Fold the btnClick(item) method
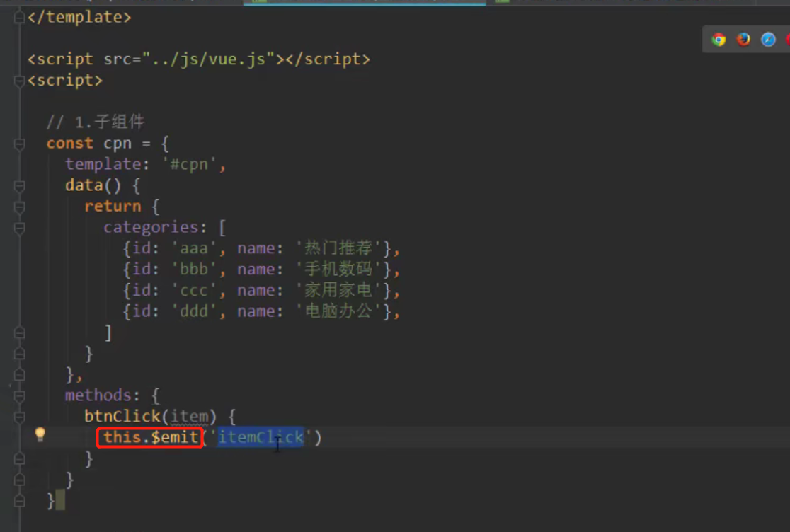The image size is (790, 532). tap(19, 417)
